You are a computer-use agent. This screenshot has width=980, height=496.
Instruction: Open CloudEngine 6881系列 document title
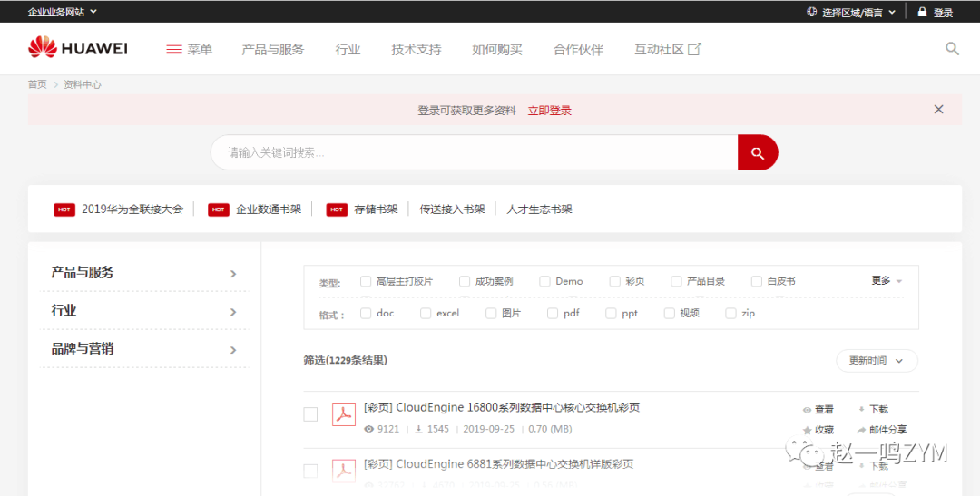(498, 463)
